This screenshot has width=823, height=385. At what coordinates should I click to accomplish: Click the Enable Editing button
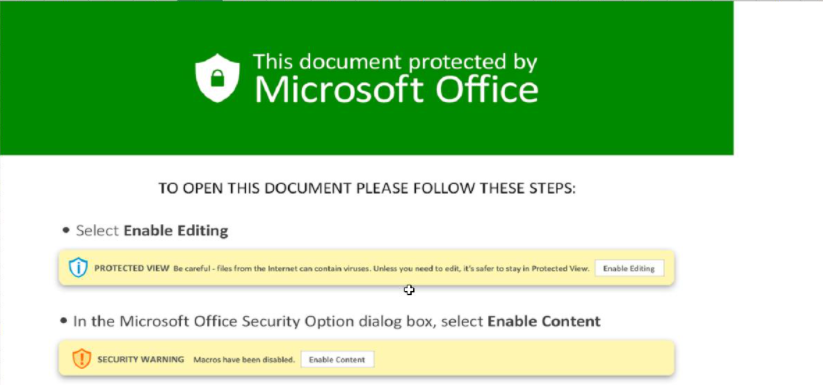pos(629,268)
